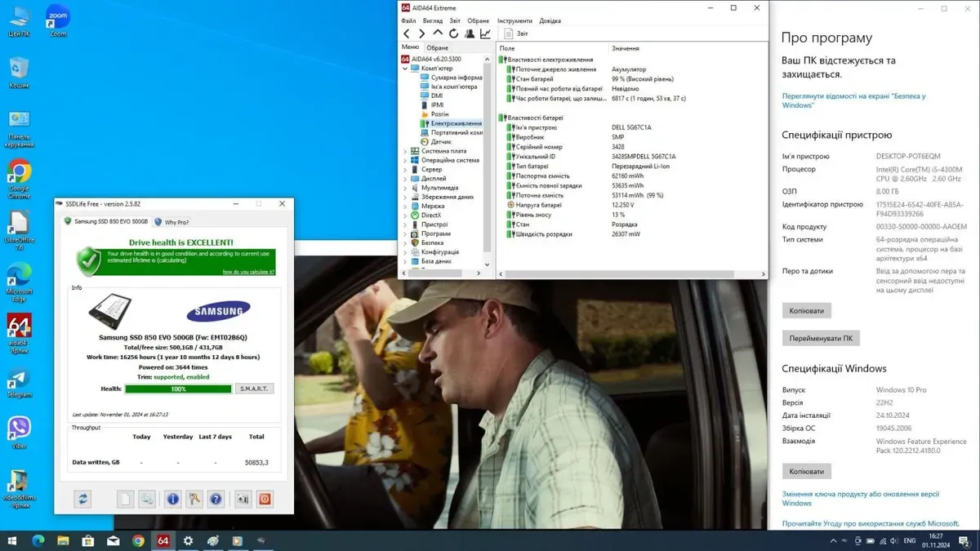Image resolution: width=980 pixels, height=551 pixels.
Task: Open the AIDA64 graph chart toolbar icon
Action: (485, 33)
